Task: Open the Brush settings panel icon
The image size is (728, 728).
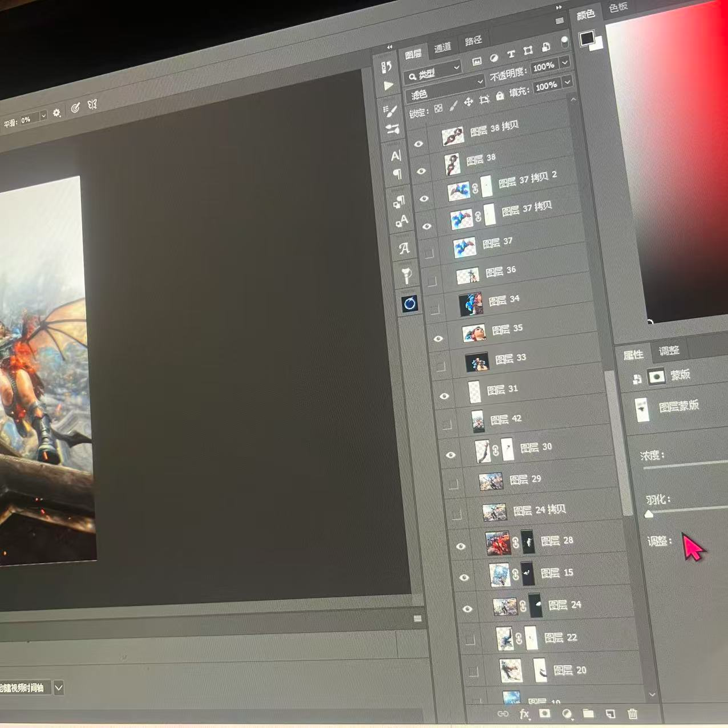Action: pos(390,110)
